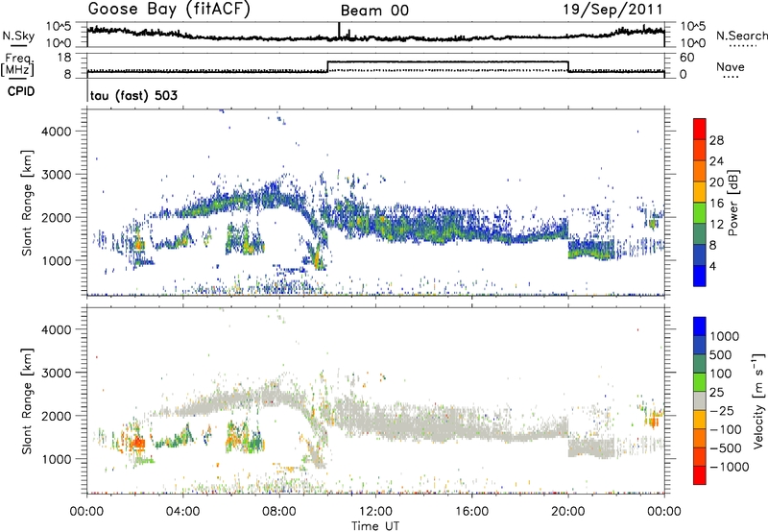The image size is (768, 532).
Task: Click the 16:00 time axis label
Action: click(471, 512)
